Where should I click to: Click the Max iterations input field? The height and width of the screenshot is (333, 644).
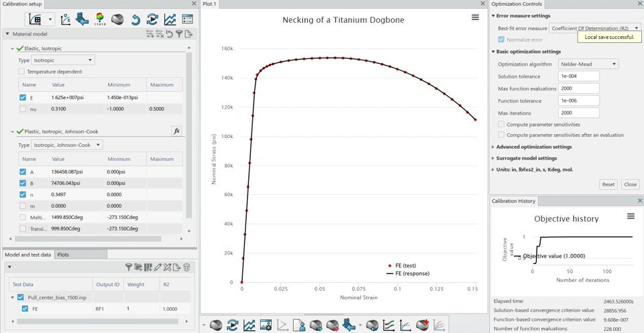(579, 113)
